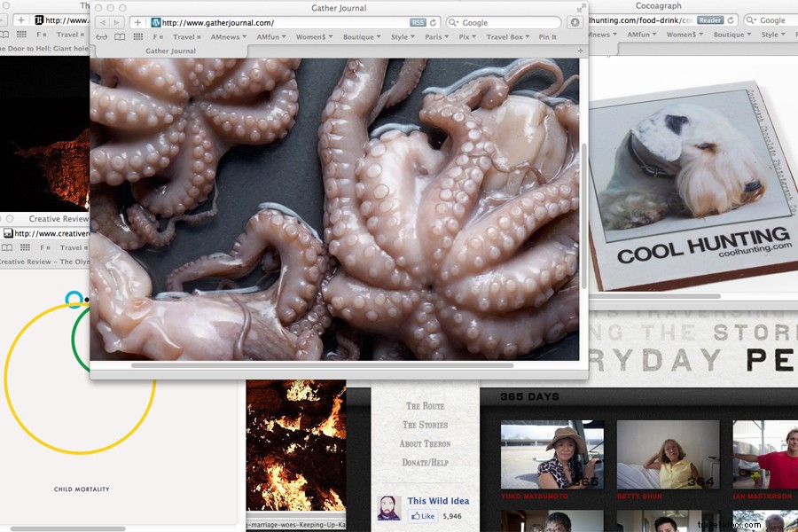Toggle the F bookmark folder
This screenshot has width=798, height=532.
[x=156, y=36]
